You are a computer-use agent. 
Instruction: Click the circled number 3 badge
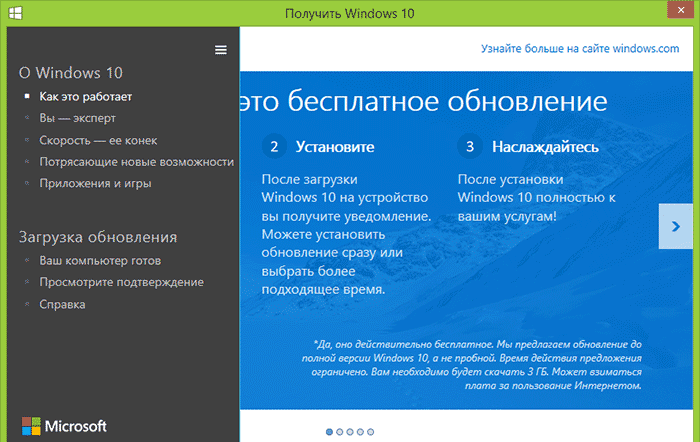click(470, 146)
